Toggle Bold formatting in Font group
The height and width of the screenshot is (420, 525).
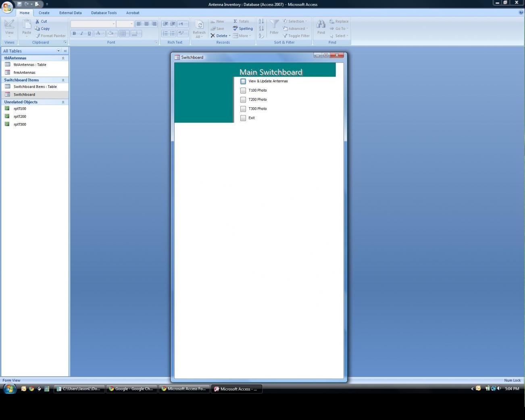pyautogui.click(x=74, y=33)
